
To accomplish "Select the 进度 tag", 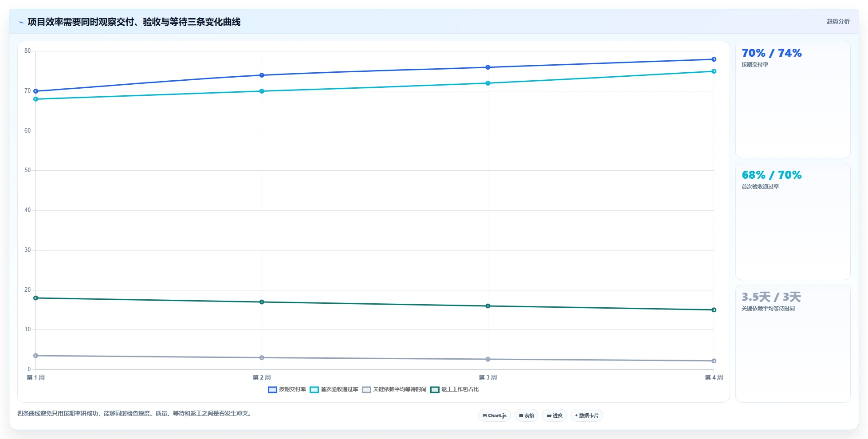I will [554, 415].
